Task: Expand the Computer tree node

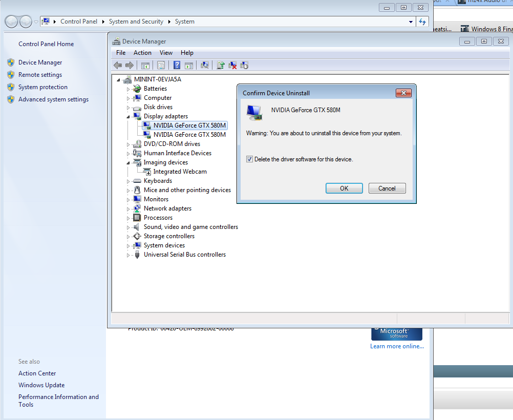Action: click(128, 98)
